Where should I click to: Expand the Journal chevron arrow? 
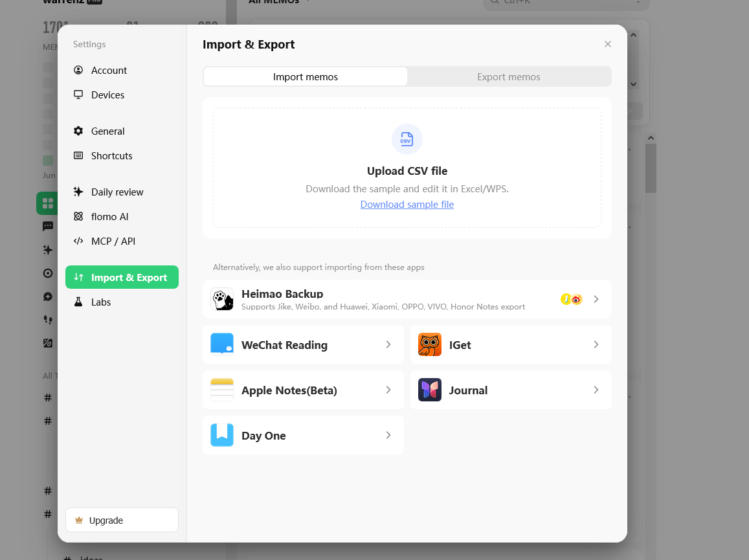click(596, 390)
